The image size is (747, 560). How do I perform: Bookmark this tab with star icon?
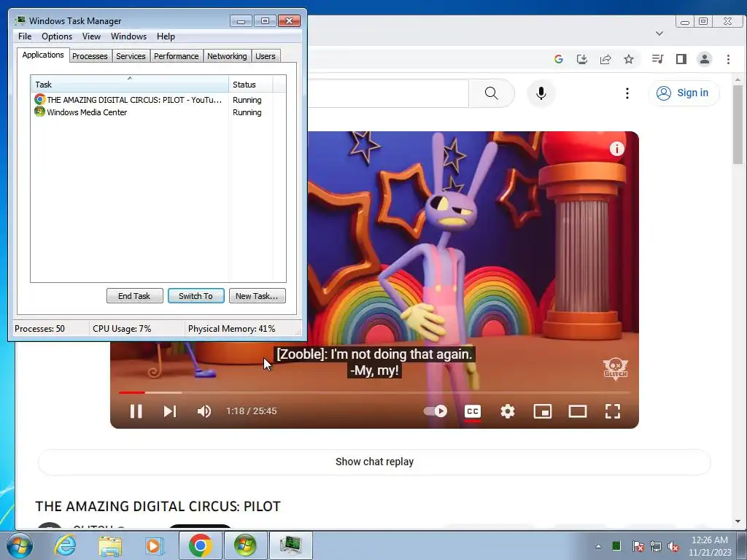[629, 59]
